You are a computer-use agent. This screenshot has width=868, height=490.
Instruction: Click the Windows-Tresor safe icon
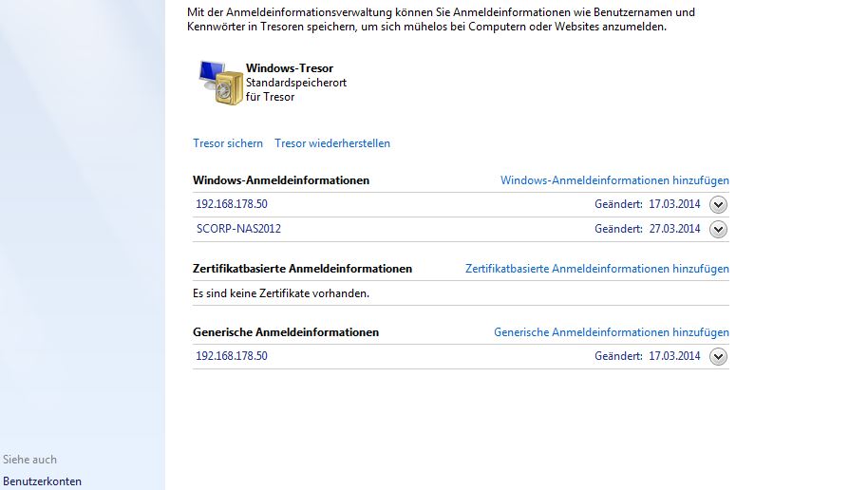221,83
